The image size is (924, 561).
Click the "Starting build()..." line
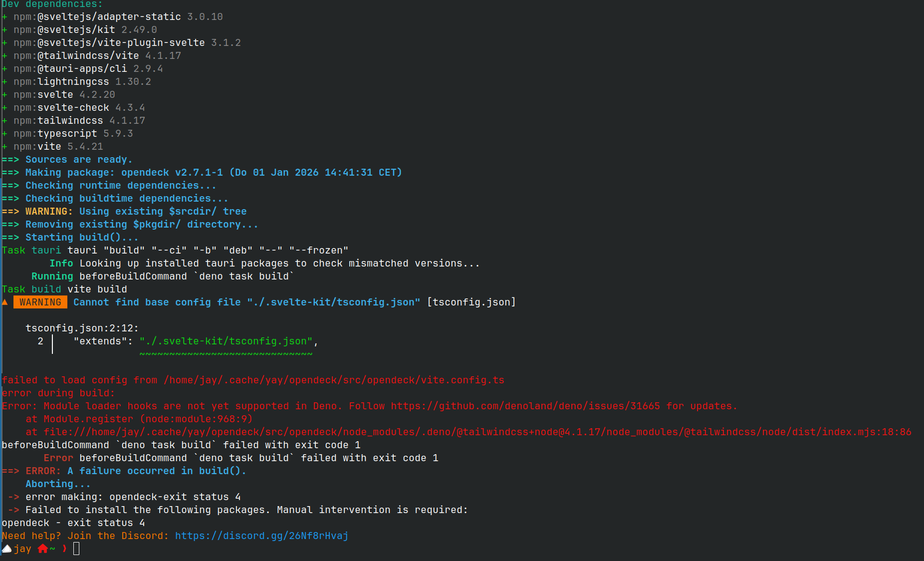click(x=82, y=237)
